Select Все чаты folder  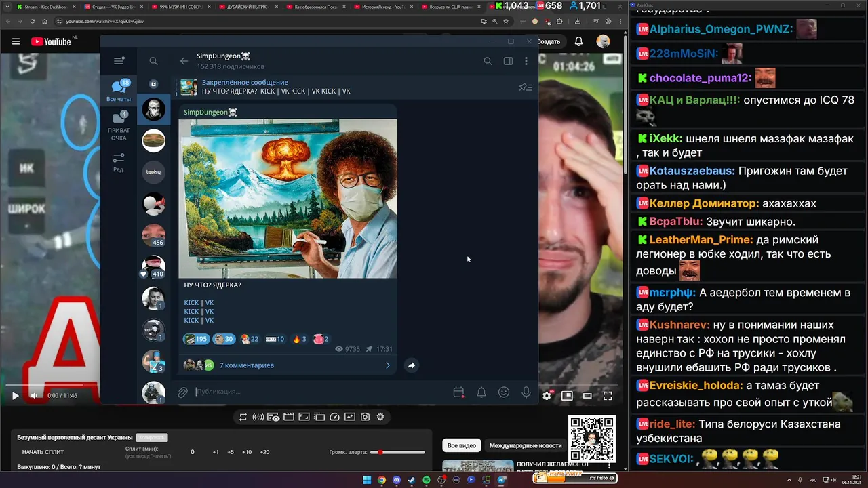tap(119, 91)
